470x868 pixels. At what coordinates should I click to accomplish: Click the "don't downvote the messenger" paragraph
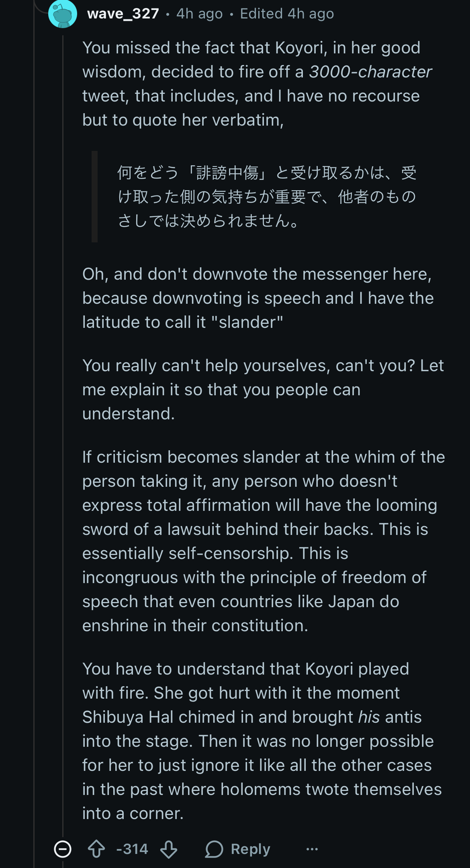point(257,298)
